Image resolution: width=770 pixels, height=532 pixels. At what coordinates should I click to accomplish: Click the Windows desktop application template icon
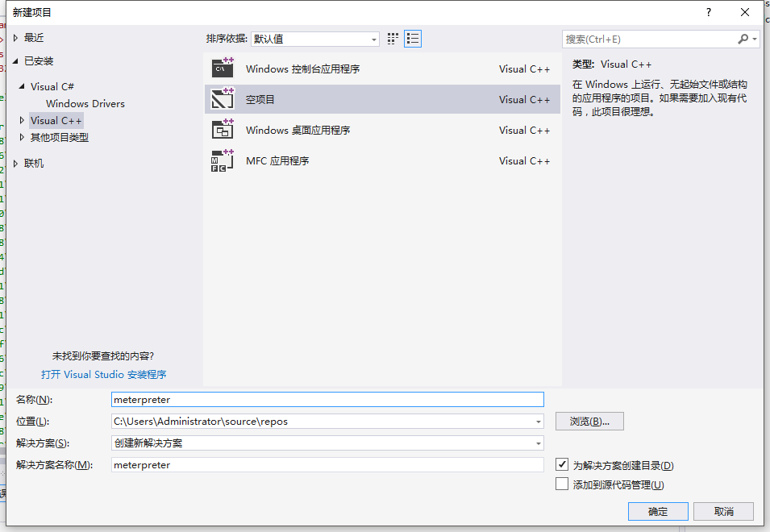point(223,130)
